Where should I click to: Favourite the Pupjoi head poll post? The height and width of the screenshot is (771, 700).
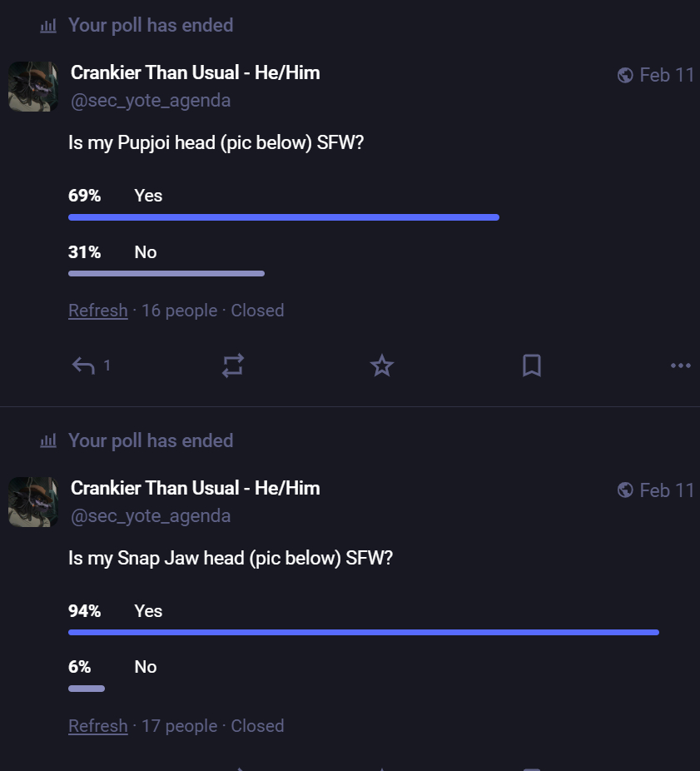point(382,366)
